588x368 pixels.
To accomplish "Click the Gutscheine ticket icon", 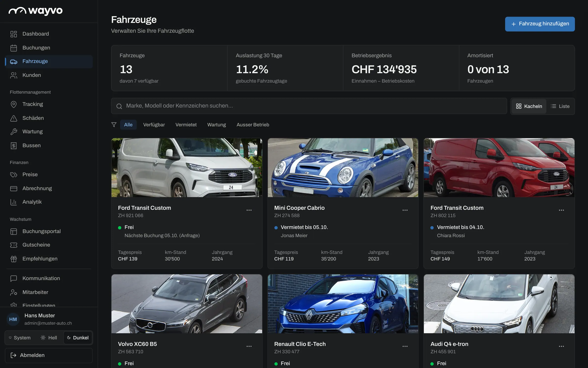I will point(14,245).
